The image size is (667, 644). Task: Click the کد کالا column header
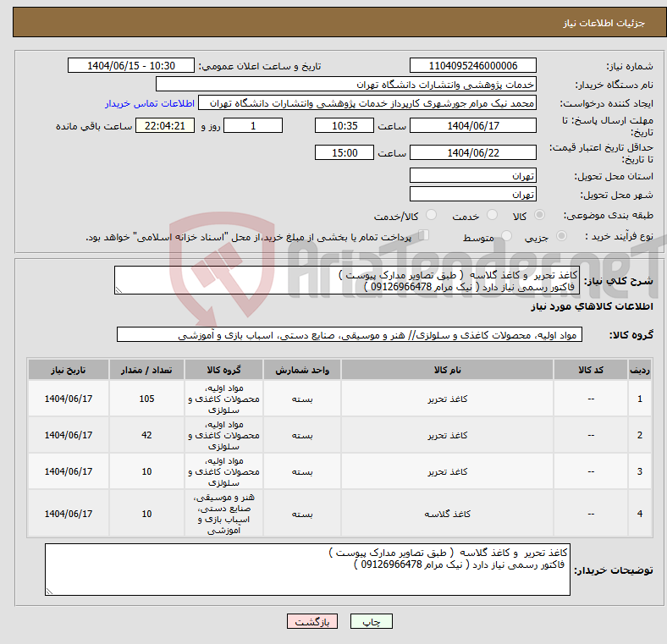tap(591, 370)
